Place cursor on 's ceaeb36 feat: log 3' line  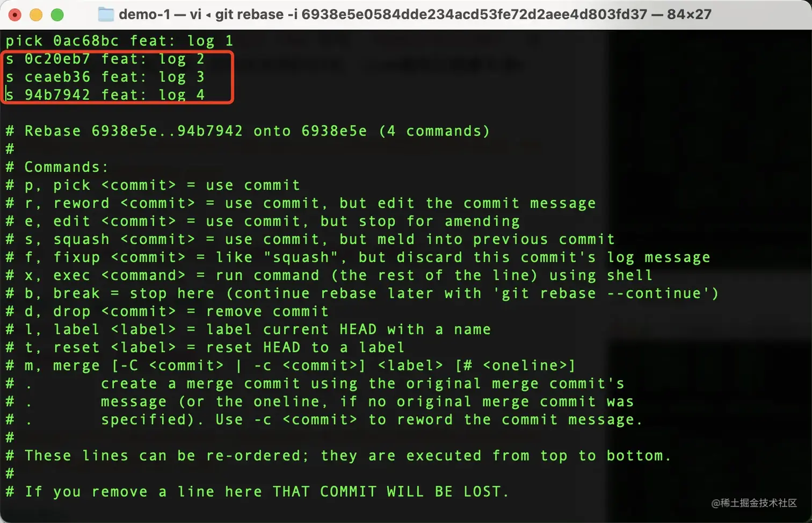(x=105, y=77)
